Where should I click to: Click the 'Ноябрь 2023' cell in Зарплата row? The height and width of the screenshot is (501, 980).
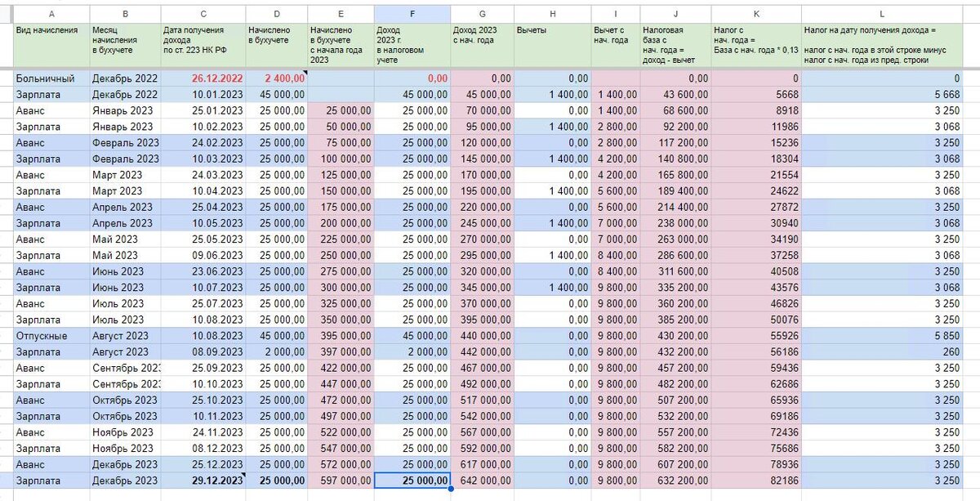click(125, 448)
